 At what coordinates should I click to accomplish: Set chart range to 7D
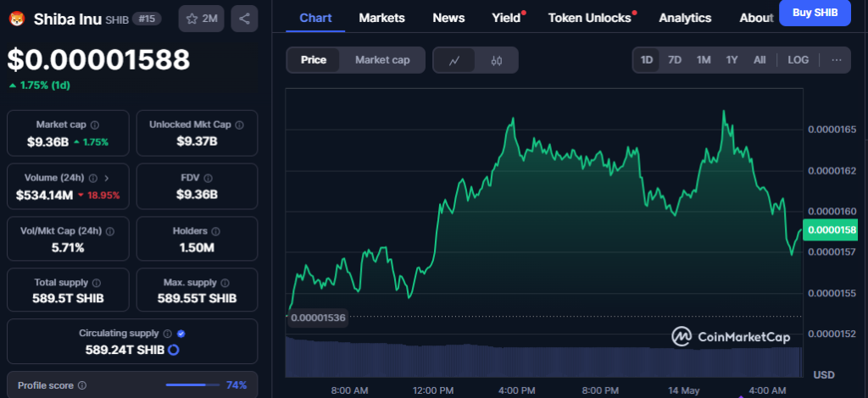(x=675, y=59)
